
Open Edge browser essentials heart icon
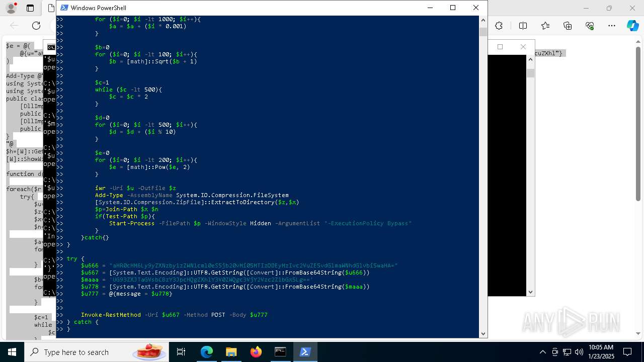(590, 26)
